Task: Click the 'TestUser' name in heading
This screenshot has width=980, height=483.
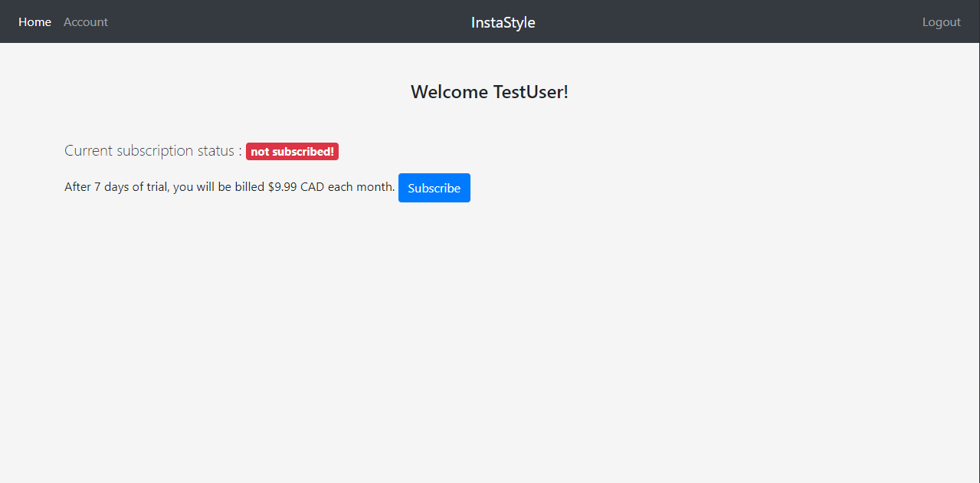Action: (x=530, y=92)
